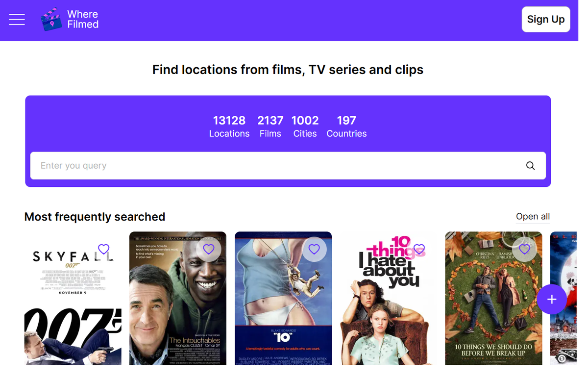588x380 pixels.
Task: Click the Where Filmed clapperboard logo
Action: [51, 20]
